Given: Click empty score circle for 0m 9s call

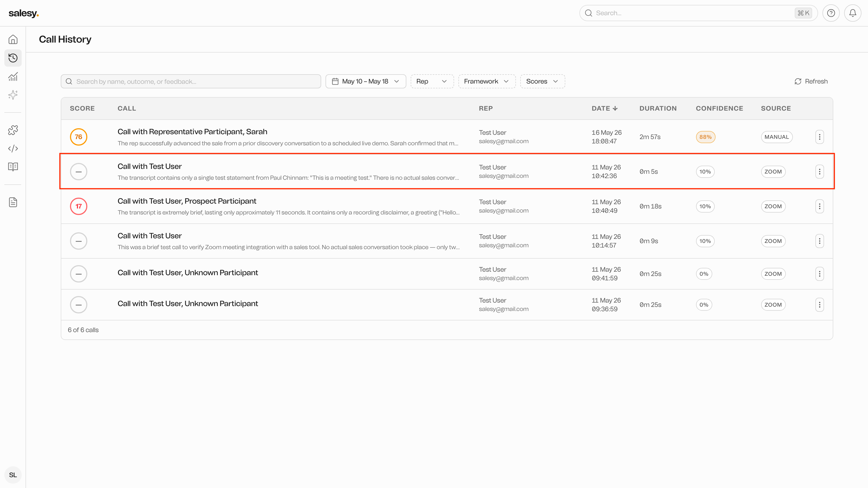Looking at the screenshot, I should coord(78,241).
